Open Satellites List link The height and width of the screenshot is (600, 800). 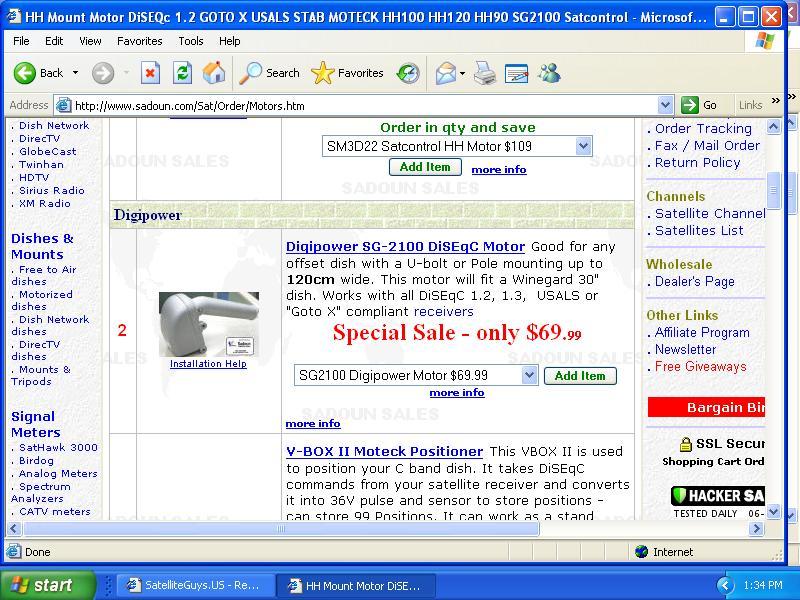tap(699, 231)
